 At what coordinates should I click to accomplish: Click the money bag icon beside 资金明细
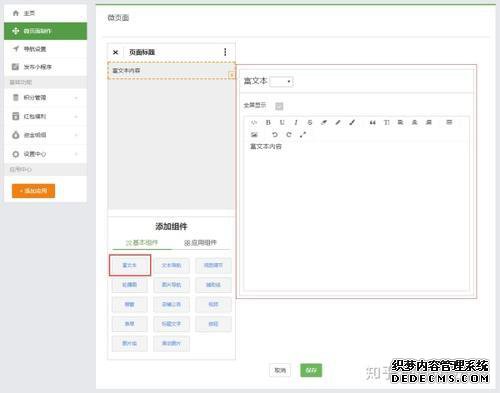coord(15,135)
